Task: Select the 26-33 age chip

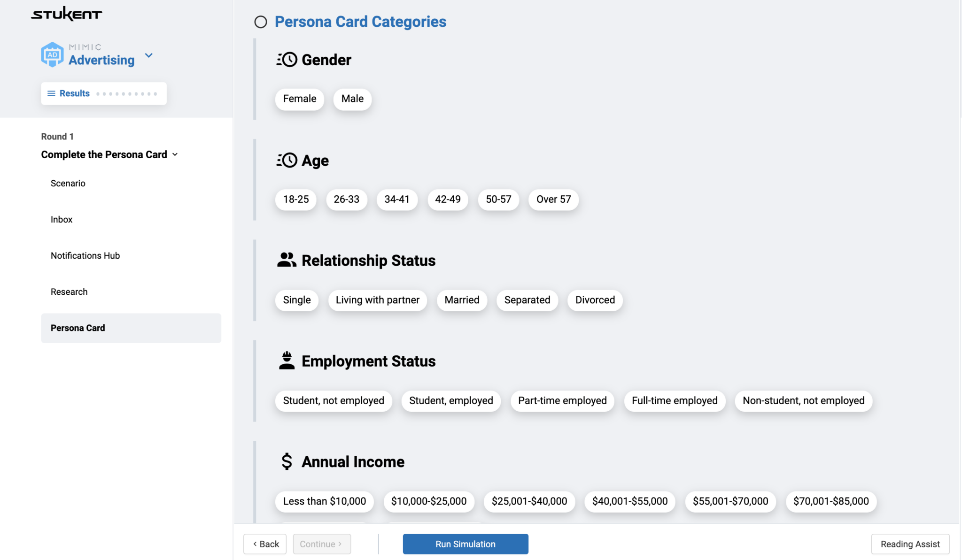Action: click(x=346, y=199)
